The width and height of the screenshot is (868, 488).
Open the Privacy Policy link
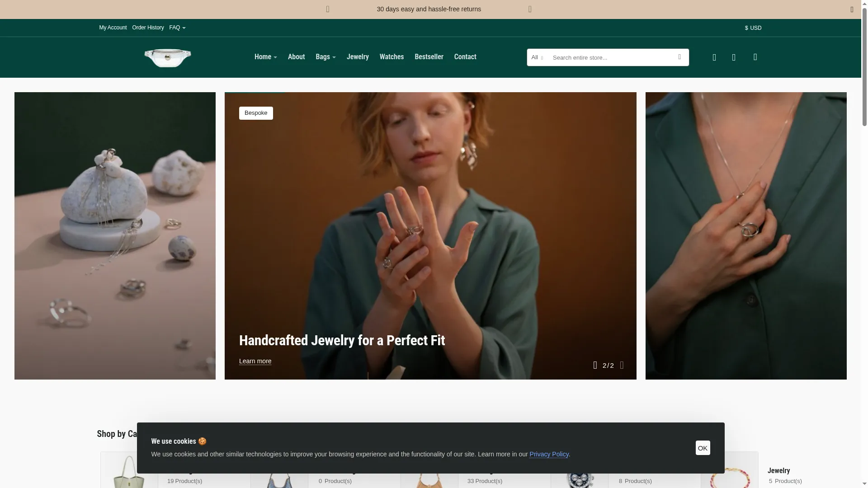coord(549,454)
